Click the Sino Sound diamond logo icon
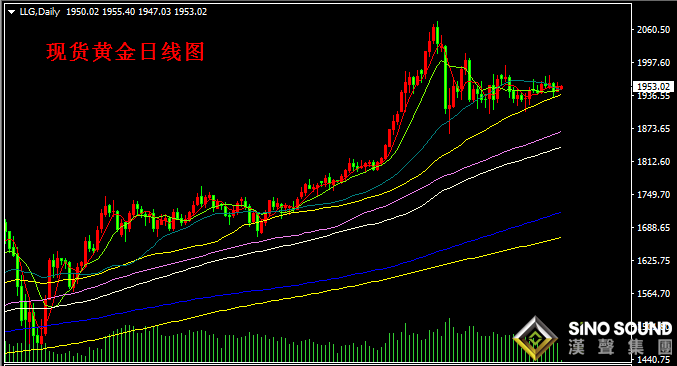The width and height of the screenshot is (677, 366). pos(535,338)
